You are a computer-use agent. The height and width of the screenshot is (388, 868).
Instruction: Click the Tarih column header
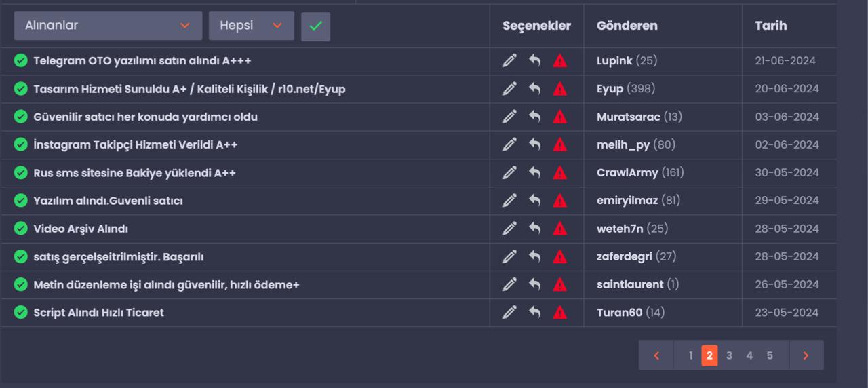point(771,26)
